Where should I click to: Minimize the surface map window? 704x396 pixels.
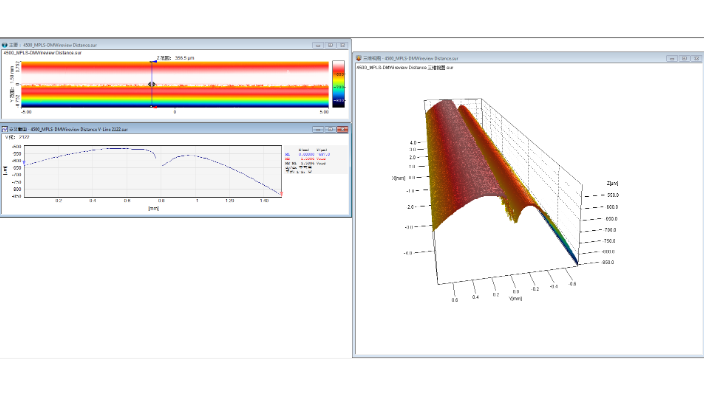point(318,45)
